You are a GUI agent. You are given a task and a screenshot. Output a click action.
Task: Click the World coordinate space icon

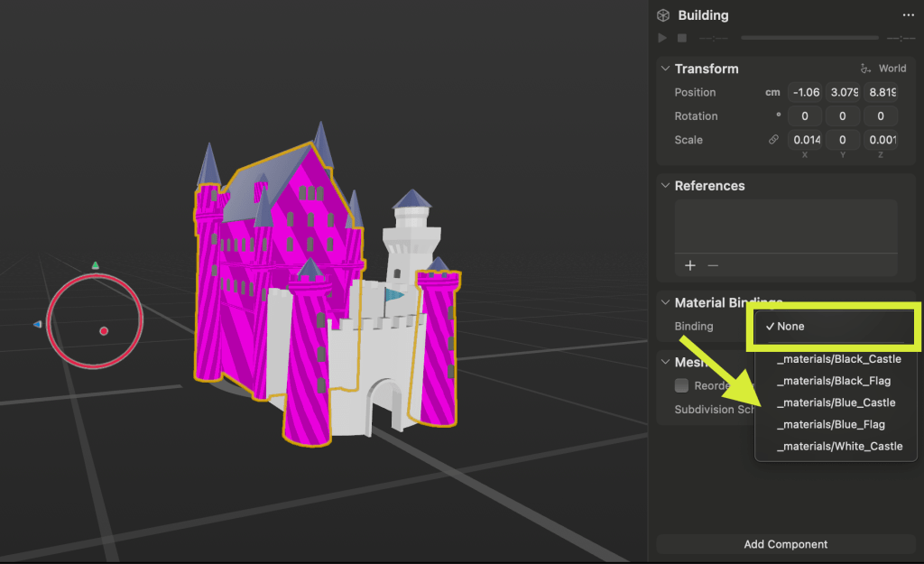pos(865,69)
